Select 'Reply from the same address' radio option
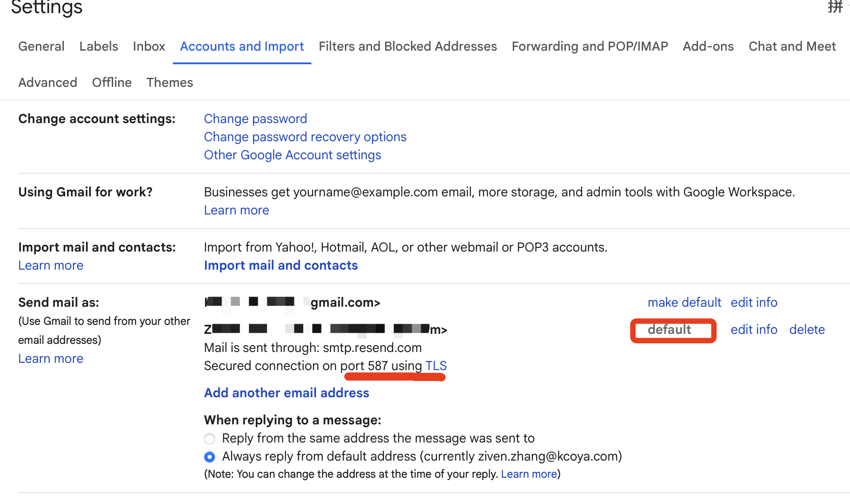850x504 pixels. click(x=210, y=438)
